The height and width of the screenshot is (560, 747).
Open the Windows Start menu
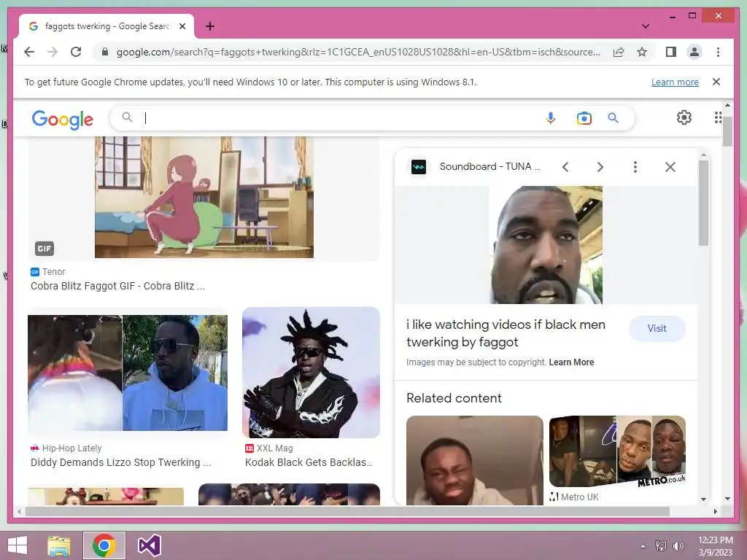click(x=18, y=545)
